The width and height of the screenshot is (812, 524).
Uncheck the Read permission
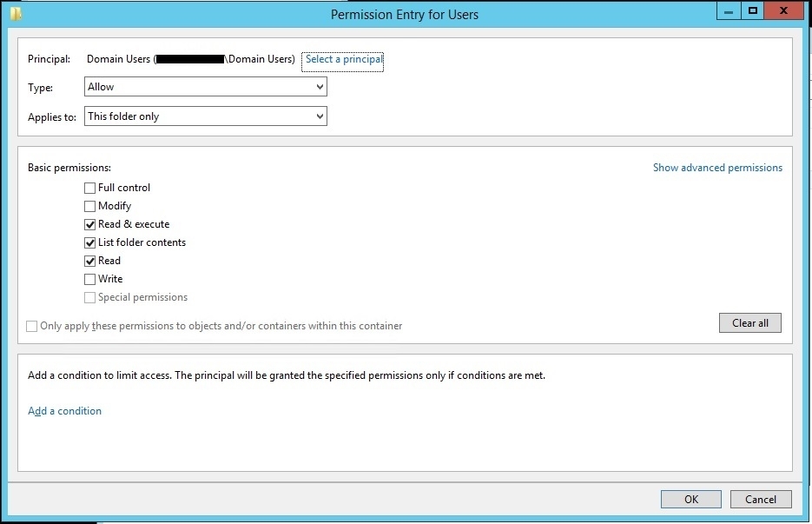(89, 261)
